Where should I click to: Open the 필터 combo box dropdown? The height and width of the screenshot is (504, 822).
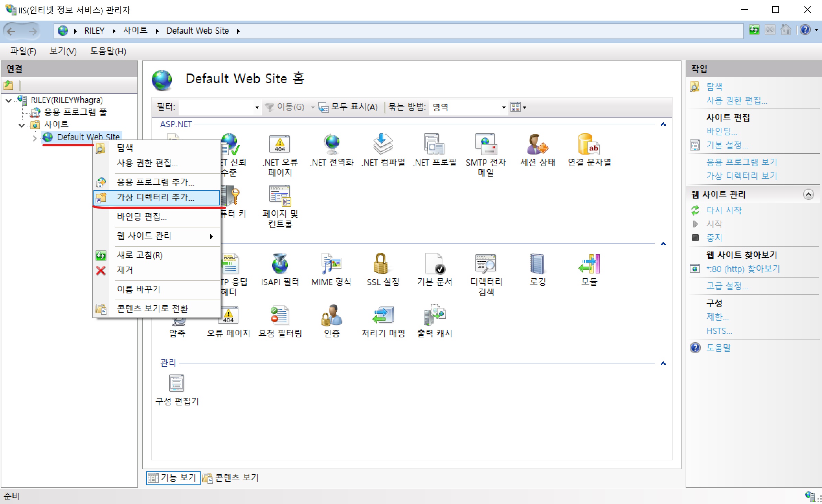[x=257, y=107]
